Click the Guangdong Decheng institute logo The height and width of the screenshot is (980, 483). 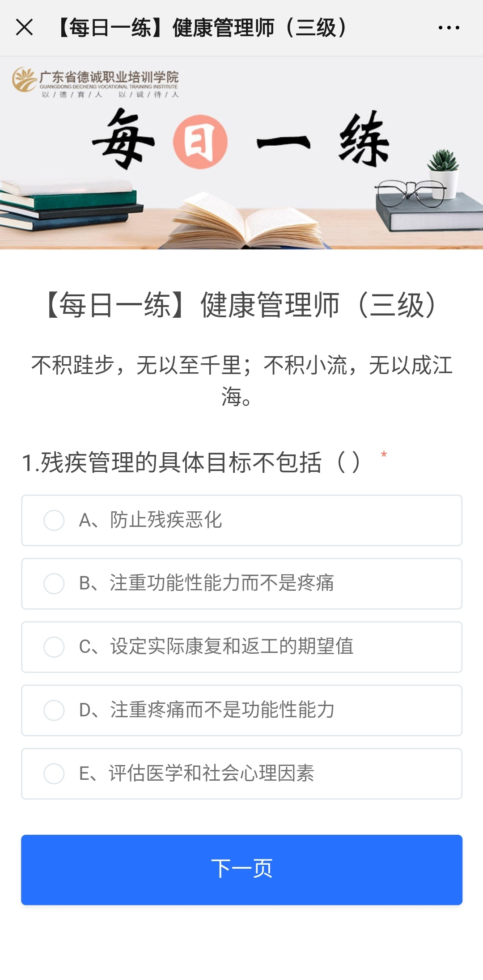coord(95,82)
